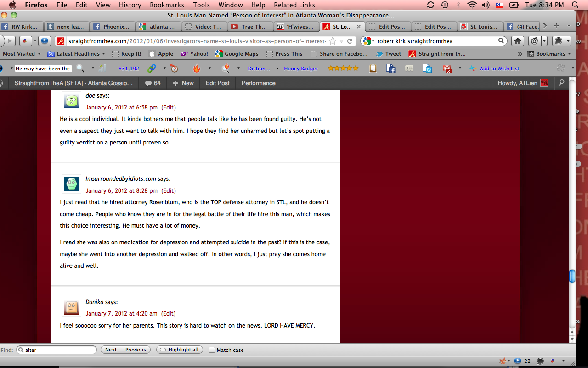Viewport: 588px width, 368px height.
Task: Open the WordPress admin bar search icon
Action: (x=561, y=83)
